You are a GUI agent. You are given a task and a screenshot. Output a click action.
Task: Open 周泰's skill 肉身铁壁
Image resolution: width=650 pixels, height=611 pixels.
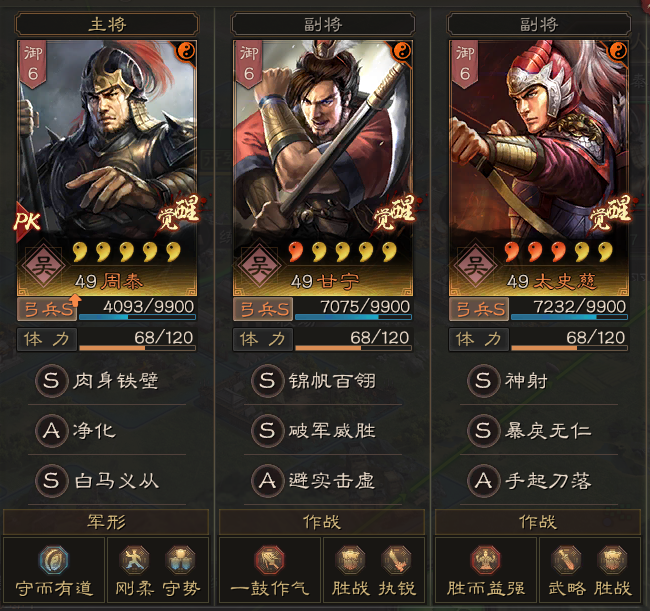97,380
